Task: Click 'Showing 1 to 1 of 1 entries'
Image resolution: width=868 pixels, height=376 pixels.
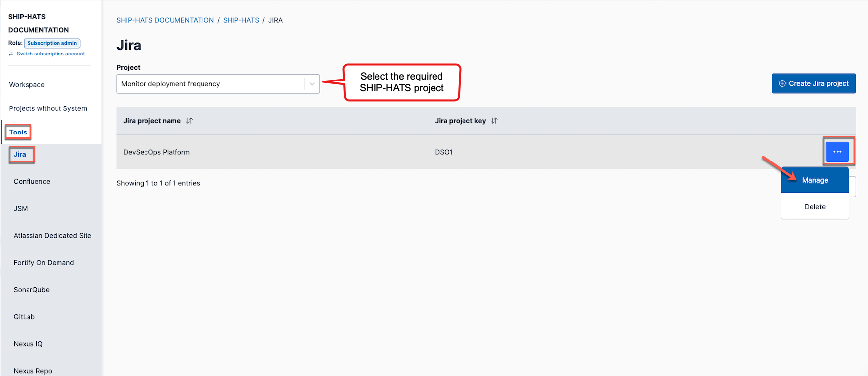Action: point(158,183)
